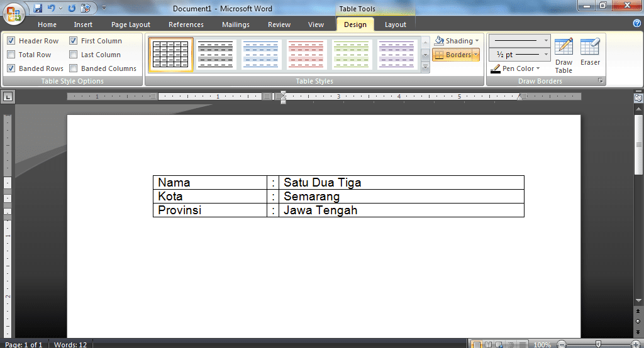Apply the green Light Shading table style
The image size is (644, 348).
click(351, 54)
